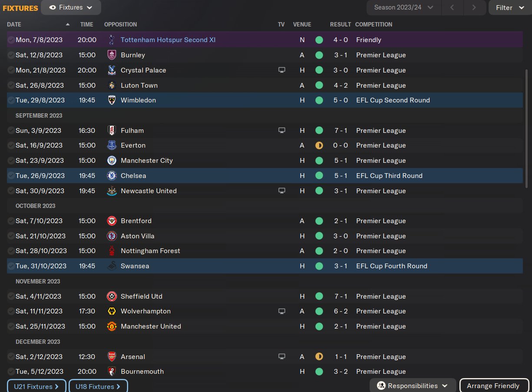The image size is (532, 392).
Task: Click the Wolverhampton club badge icon
Action: pos(112,311)
